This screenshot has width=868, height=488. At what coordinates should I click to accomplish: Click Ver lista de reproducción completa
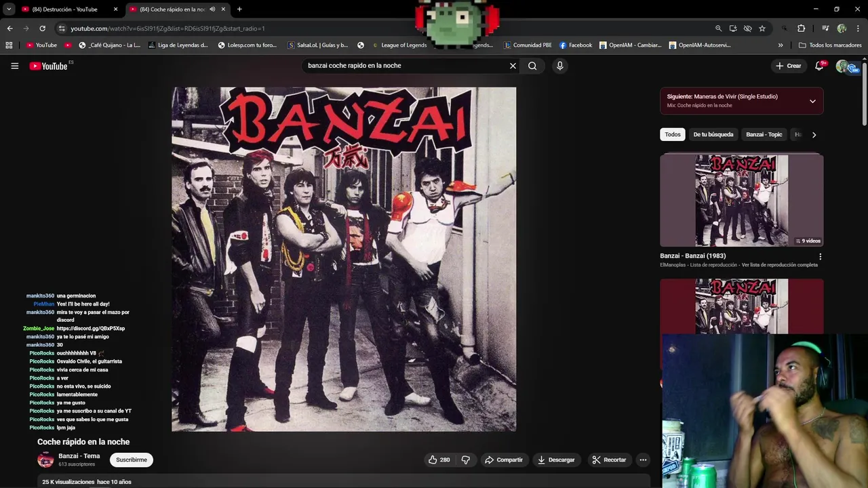780,265
